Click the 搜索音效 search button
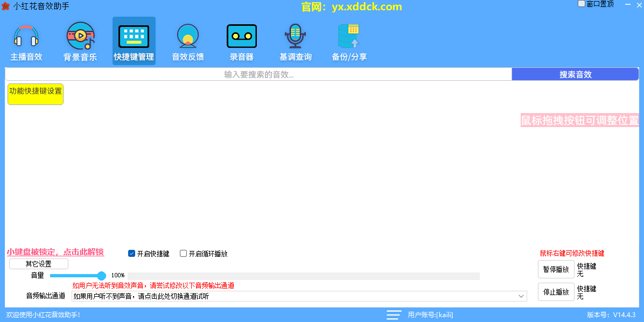The height and width of the screenshot is (322, 644). [x=575, y=74]
